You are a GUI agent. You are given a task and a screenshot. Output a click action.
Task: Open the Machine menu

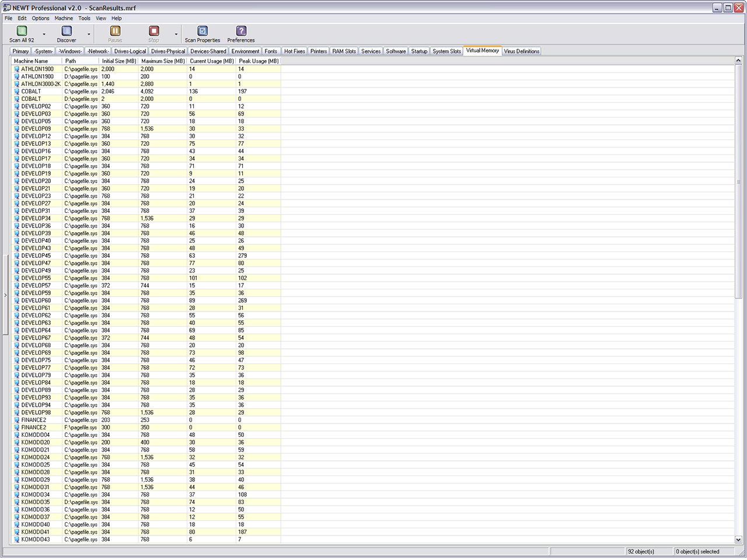coord(64,18)
